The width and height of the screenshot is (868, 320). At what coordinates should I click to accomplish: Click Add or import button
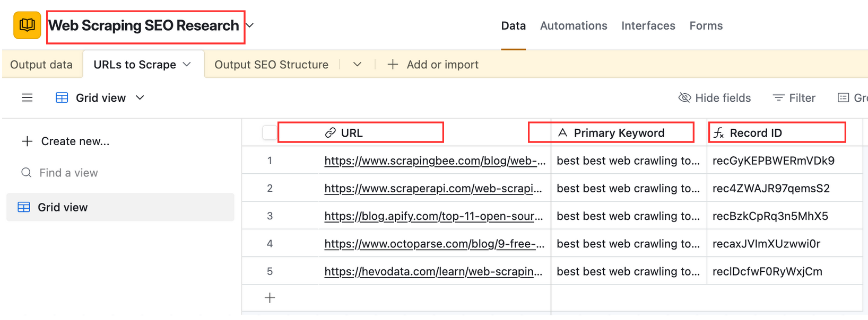433,65
